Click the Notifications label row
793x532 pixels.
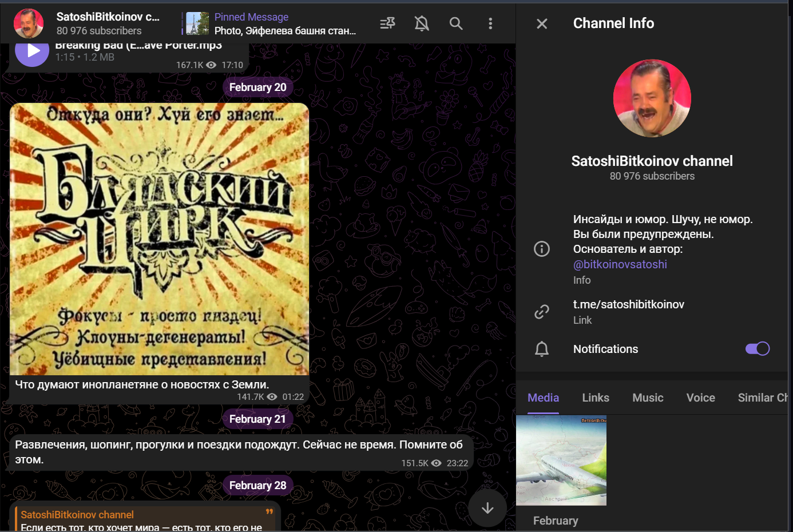652,349
